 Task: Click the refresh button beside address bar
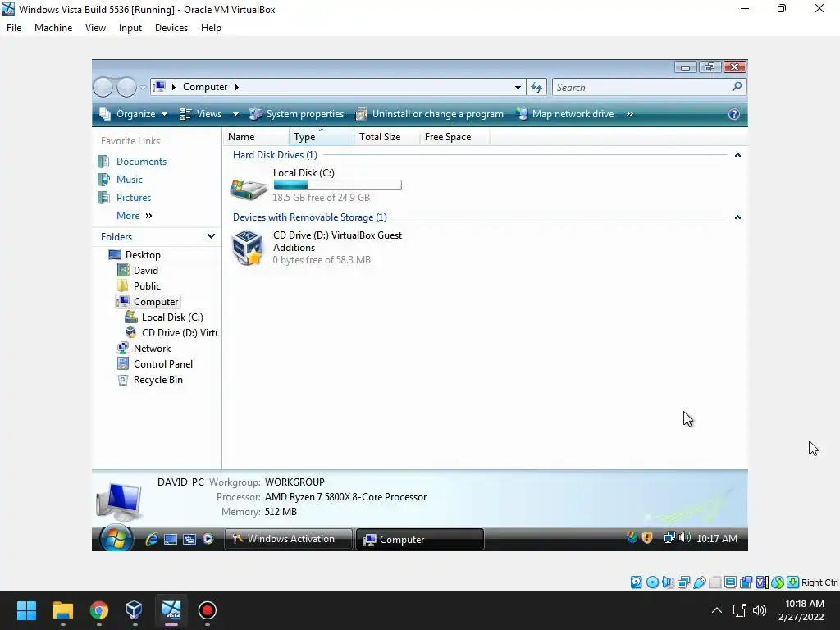tap(536, 87)
